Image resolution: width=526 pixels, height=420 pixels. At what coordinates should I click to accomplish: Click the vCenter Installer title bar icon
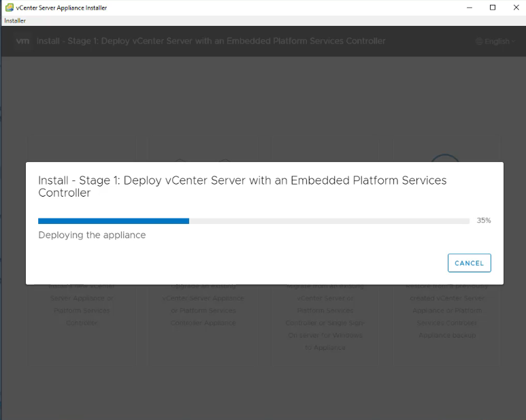coord(10,7)
